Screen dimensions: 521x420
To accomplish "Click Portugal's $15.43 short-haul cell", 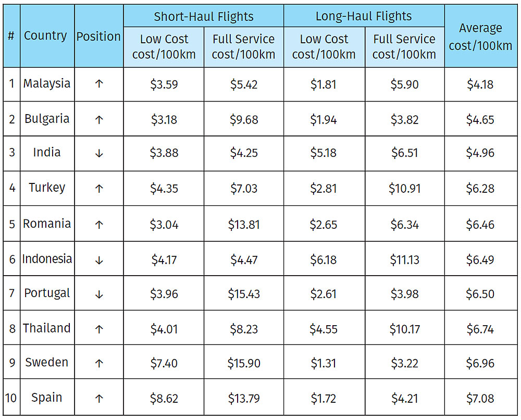I will [x=244, y=294].
